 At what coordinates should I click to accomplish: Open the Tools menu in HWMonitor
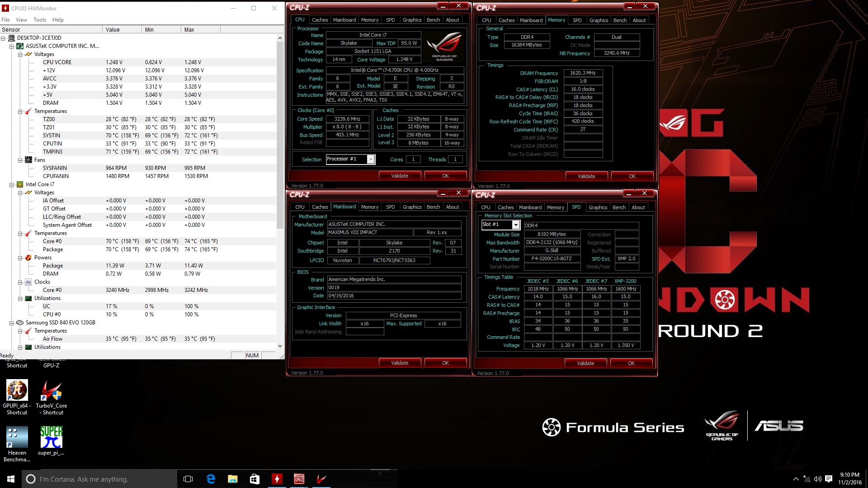click(x=40, y=20)
